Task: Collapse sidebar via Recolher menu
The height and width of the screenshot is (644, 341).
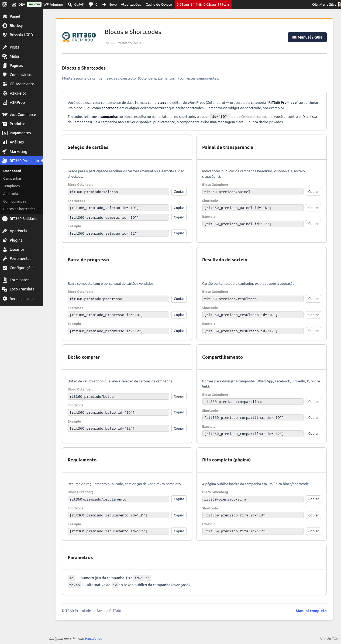Action: point(22,299)
